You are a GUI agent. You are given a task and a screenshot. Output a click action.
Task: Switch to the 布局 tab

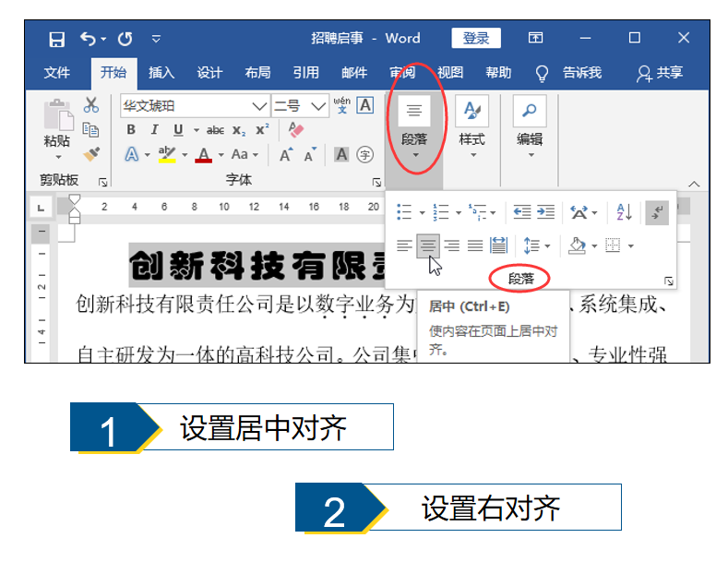pyautogui.click(x=257, y=73)
